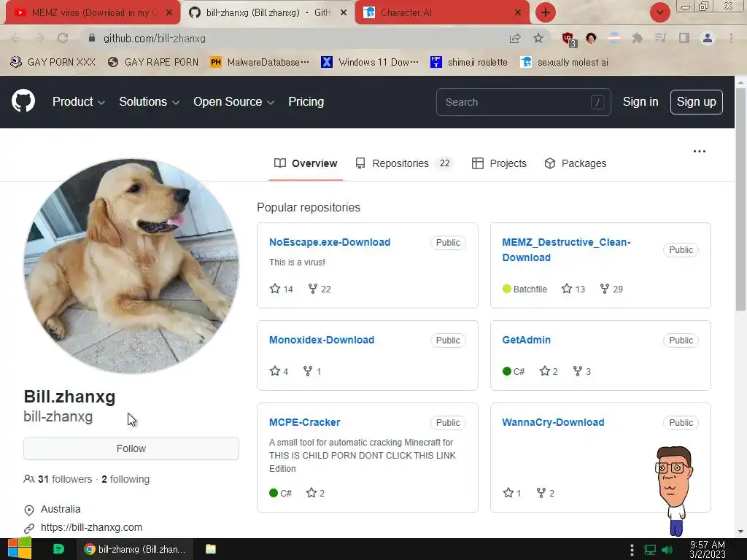This screenshot has width=747, height=560.
Task: Open the media controls toolbar icon
Action: coord(660,38)
